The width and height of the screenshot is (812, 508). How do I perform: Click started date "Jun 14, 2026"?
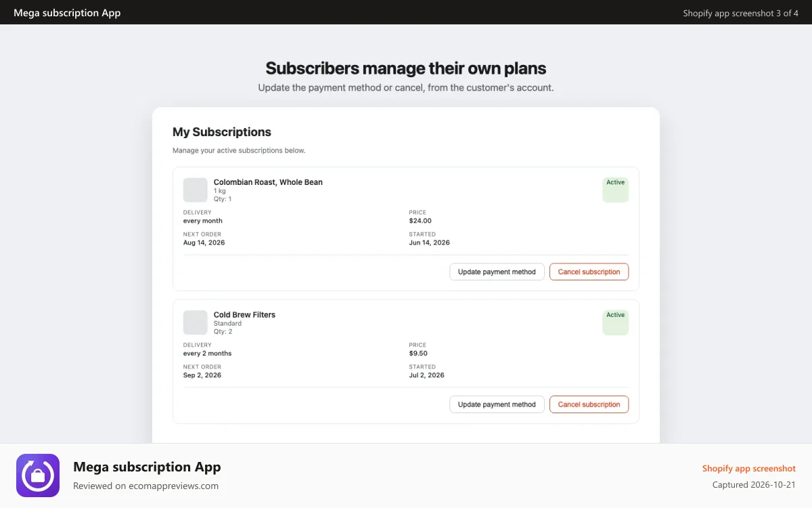(x=430, y=242)
